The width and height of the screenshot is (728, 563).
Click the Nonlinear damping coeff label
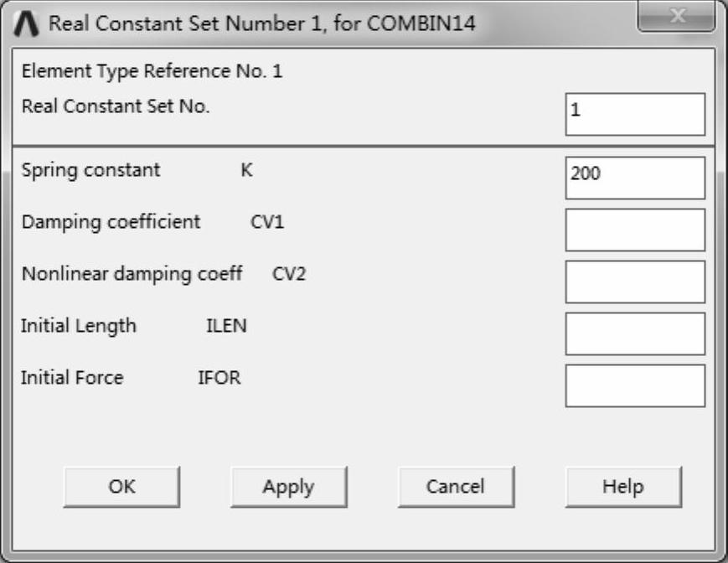[132, 274]
